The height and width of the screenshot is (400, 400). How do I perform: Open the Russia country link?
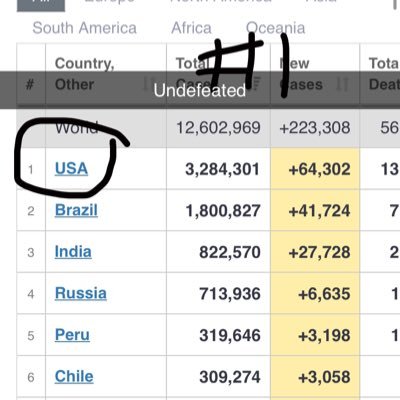coord(81,294)
